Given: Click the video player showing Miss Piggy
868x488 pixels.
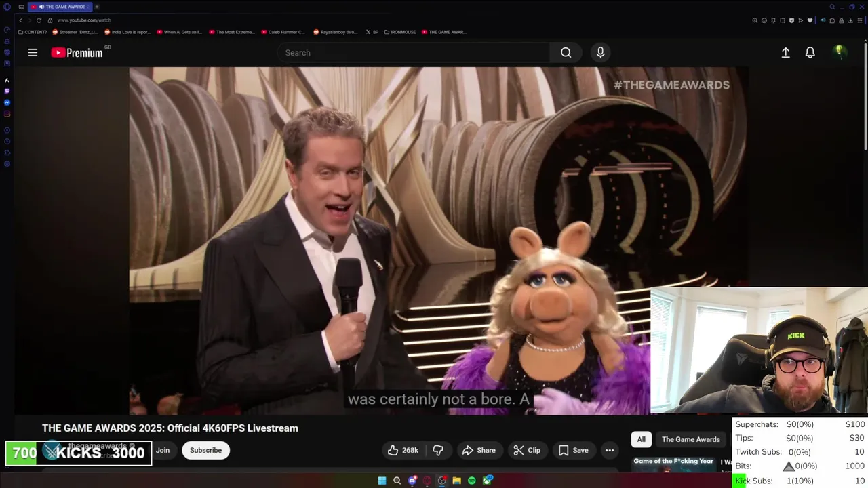Looking at the screenshot, I should pyautogui.click(x=439, y=241).
